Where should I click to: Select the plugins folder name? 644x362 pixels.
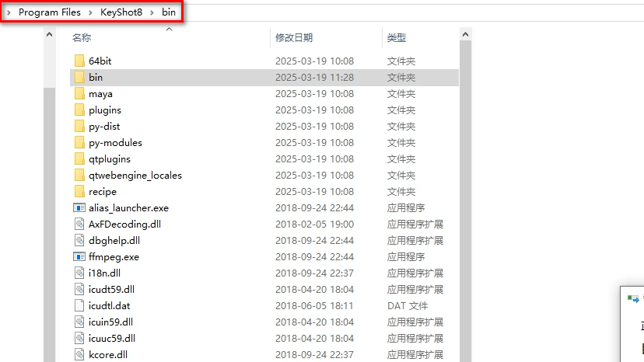tap(105, 110)
